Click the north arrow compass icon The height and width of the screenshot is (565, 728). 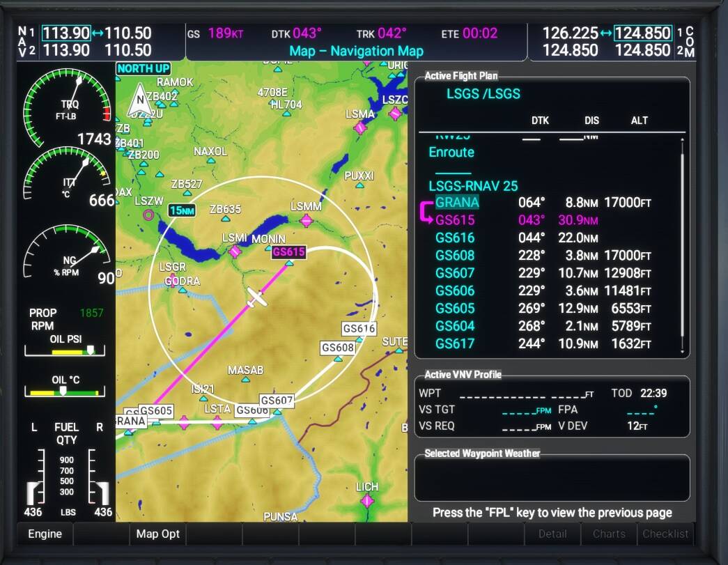pos(140,100)
